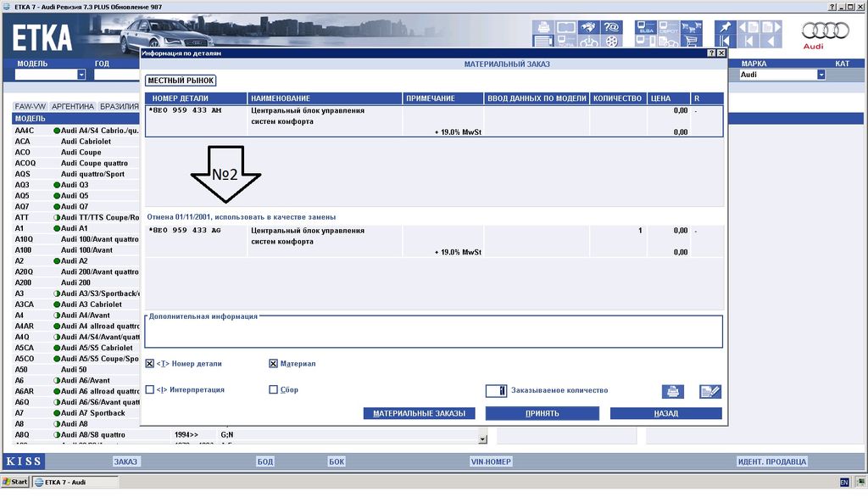Open БОД in the bottom bar
The height and width of the screenshot is (503, 868).
265,461
